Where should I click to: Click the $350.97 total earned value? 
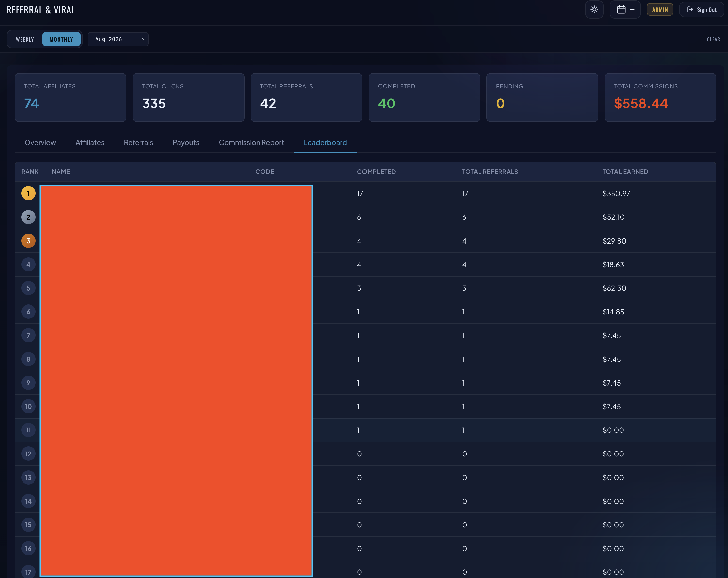pos(616,194)
